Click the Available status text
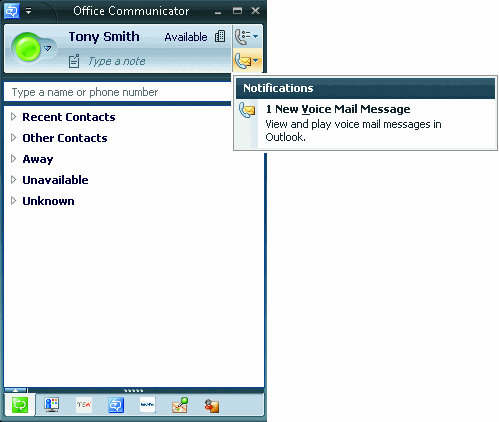This screenshot has height=422, width=499. click(186, 37)
